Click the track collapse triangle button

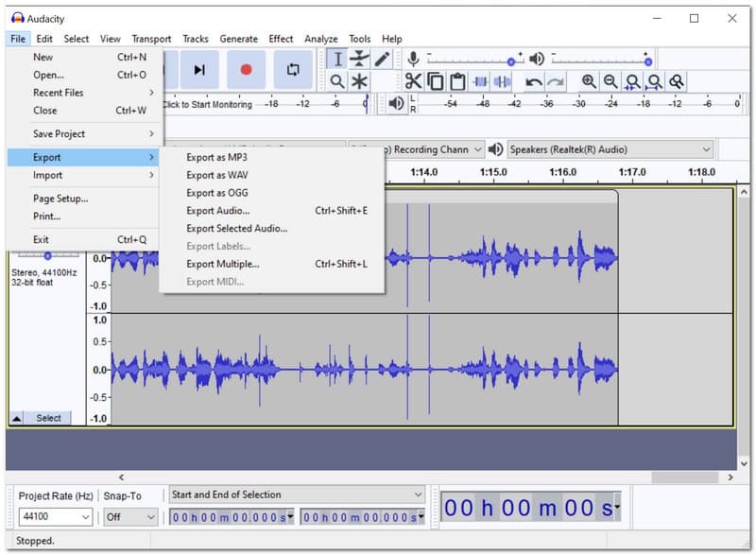(x=16, y=418)
